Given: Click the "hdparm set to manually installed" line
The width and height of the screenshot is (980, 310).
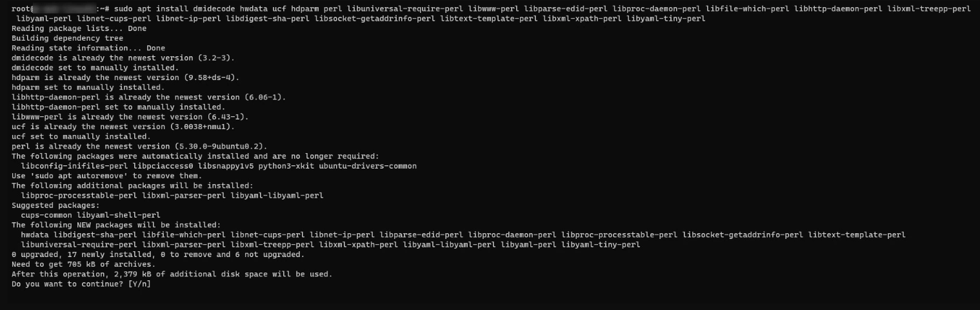Looking at the screenshot, I should click(x=88, y=87).
